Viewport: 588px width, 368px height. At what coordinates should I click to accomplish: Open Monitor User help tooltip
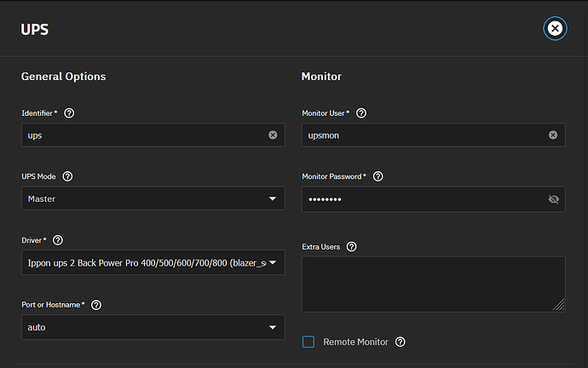pyautogui.click(x=361, y=112)
